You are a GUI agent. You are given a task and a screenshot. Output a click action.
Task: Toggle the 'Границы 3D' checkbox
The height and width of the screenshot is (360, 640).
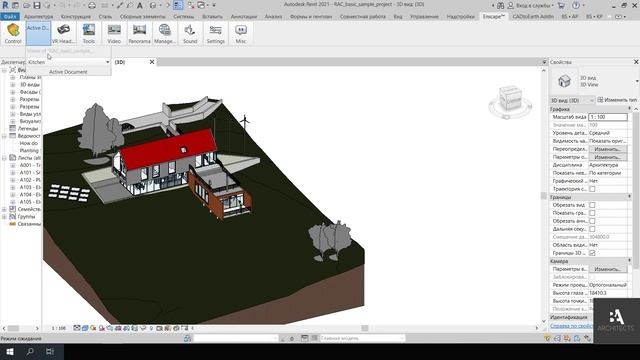[592, 253]
